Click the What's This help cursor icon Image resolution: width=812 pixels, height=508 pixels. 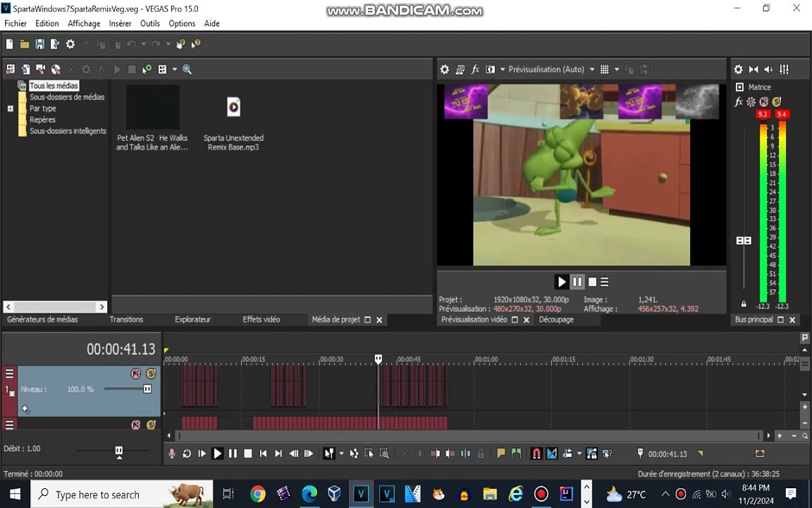(196, 44)
